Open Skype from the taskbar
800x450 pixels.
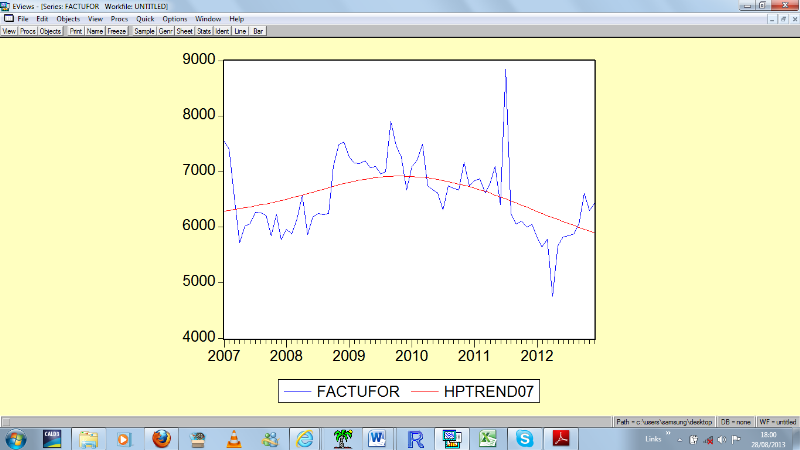click(x=524, y=439)
